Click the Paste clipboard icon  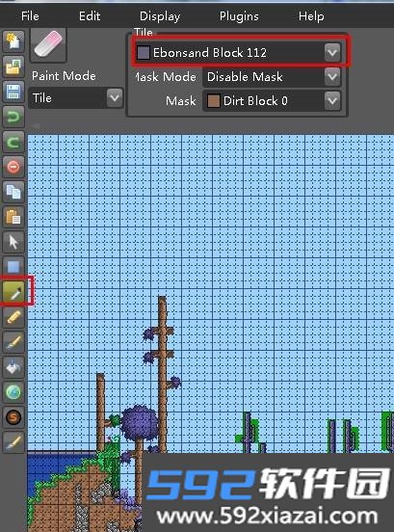(x=13, y=217)
